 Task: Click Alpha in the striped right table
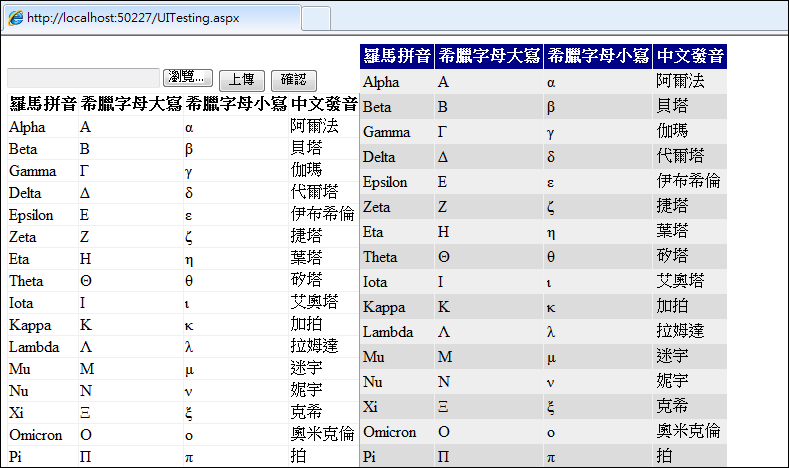point(381,82)
